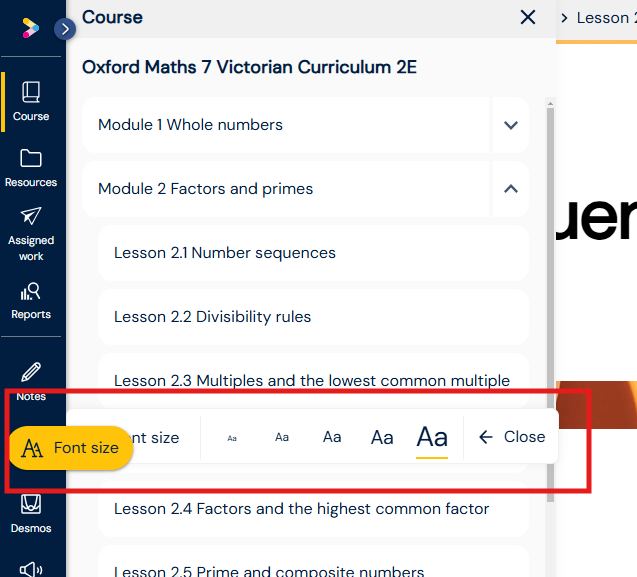Screen dimensions: 637x577
Task: Expand Module 1 Whole numbers chevron
Action: click(511, 125)
